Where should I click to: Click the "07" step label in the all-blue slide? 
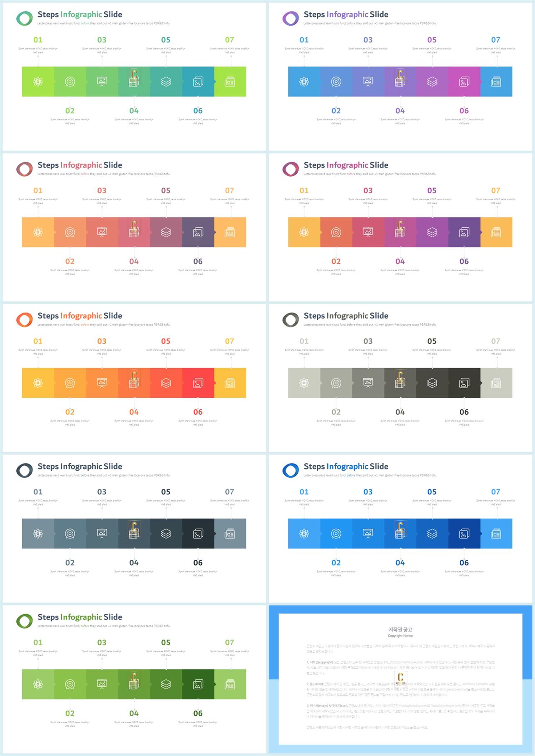496,492
